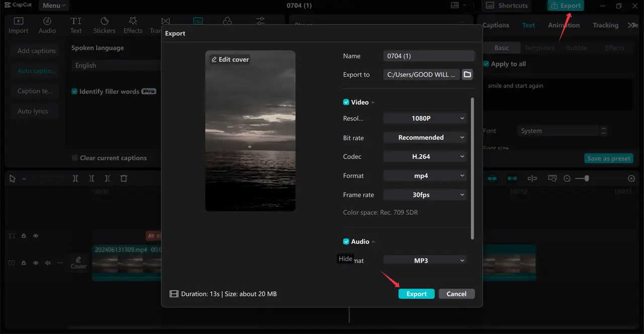644x334 pixels.
Task: Click the layout icon in title bar
Action: [x=455, y=6]
